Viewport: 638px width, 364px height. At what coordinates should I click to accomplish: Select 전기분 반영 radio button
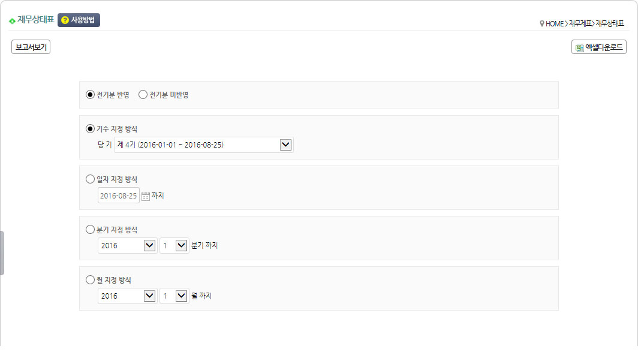(90, 95)
